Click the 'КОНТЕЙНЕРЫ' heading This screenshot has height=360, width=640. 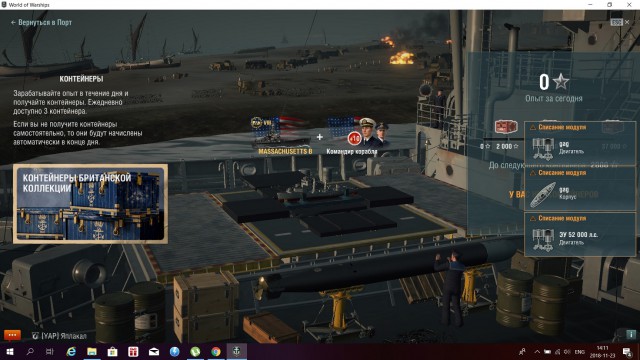(x=81, y=79)
